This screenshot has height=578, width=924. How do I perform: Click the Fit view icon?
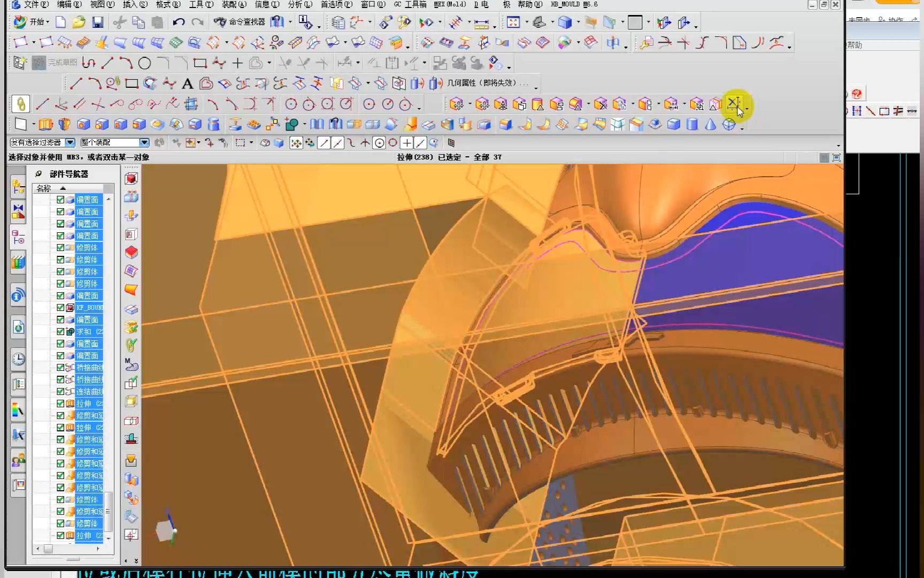point(513,22)
